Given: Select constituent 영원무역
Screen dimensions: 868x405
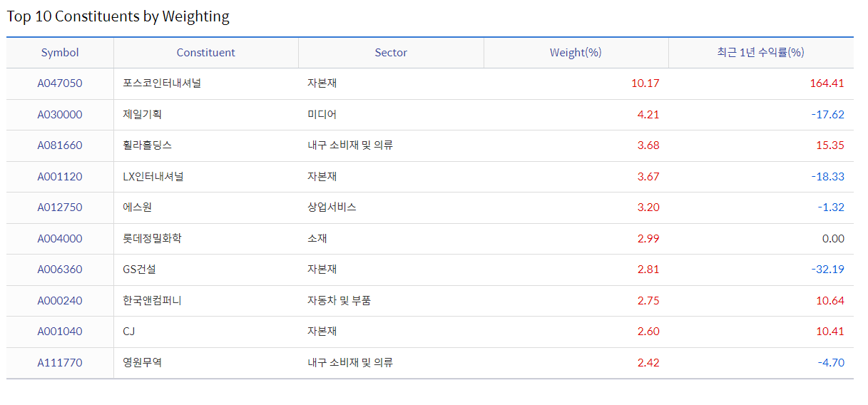Looking at the screenshot, I should 142,362.
